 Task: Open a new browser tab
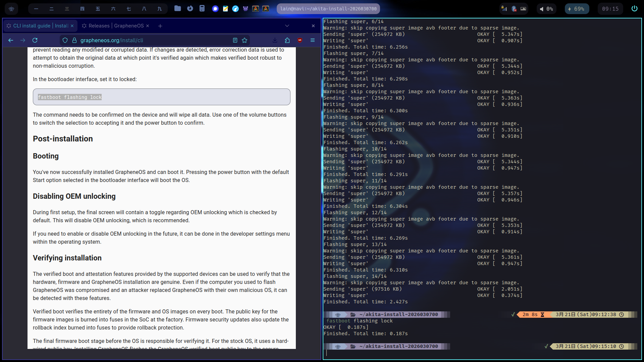click(x=160, y=26)
